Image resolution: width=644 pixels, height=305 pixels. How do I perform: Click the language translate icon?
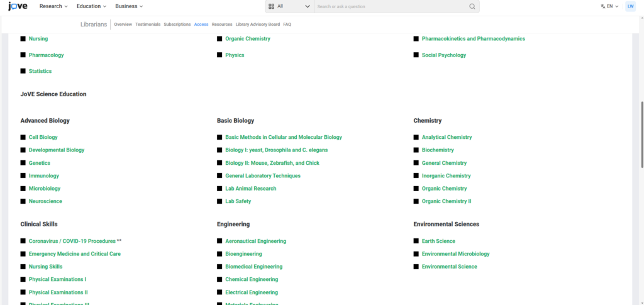[602, 6]
